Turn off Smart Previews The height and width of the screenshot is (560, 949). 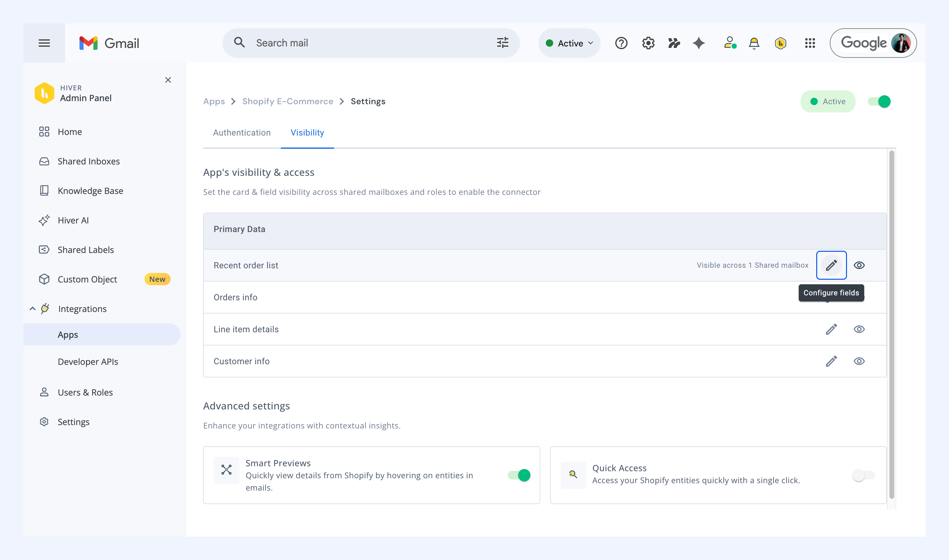point(519,475)
